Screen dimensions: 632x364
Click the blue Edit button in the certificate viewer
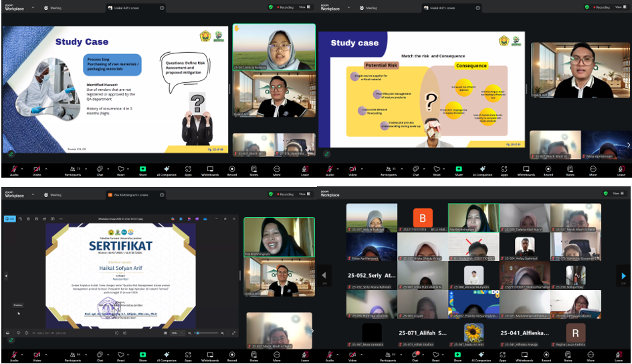click(11, 218)
